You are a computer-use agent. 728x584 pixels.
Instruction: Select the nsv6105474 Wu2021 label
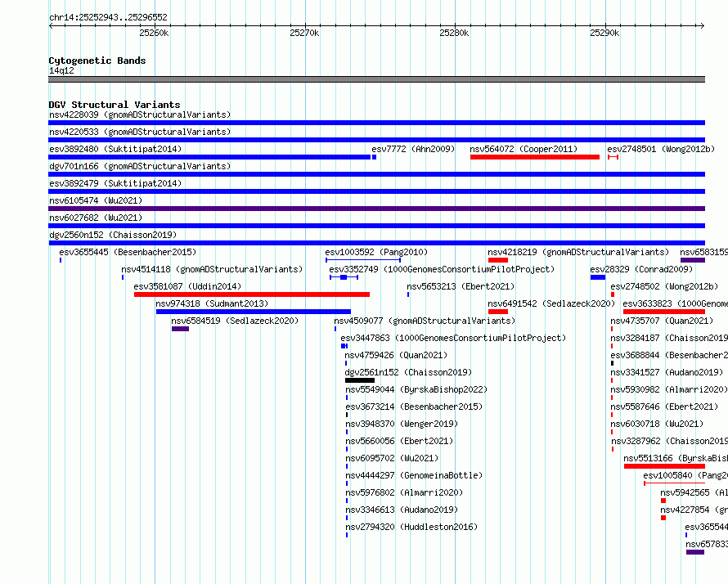click(96, 200)
